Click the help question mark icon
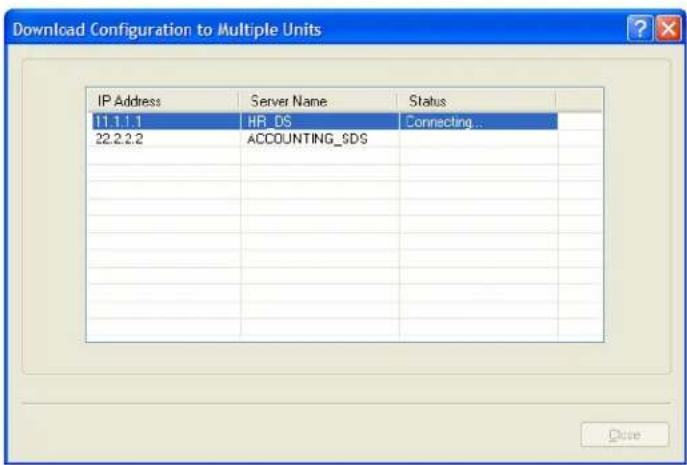 pos(640,29)
